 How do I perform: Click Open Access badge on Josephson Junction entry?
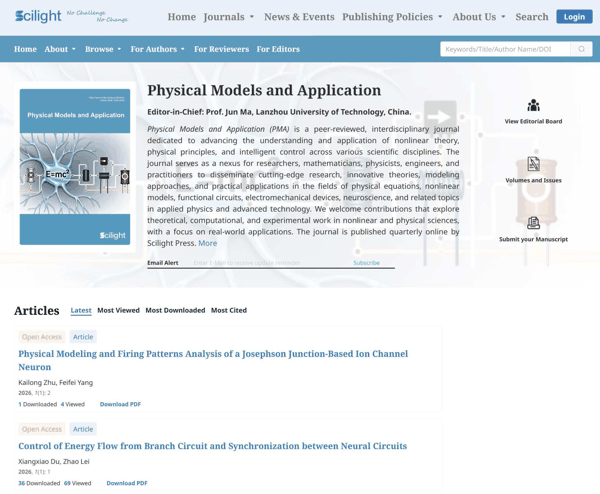(x=42, y=337)
